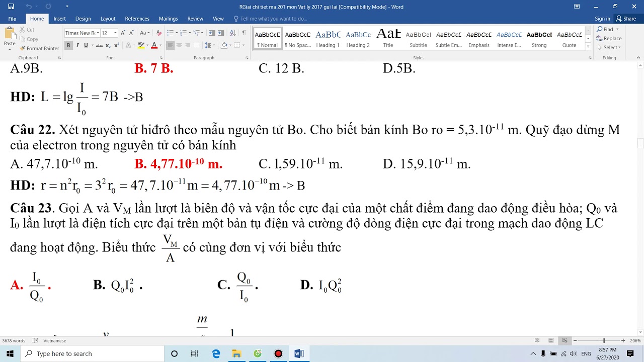Save the document with the floppy disk icon
Screen dimensions: 644x362
pos(11,7)
